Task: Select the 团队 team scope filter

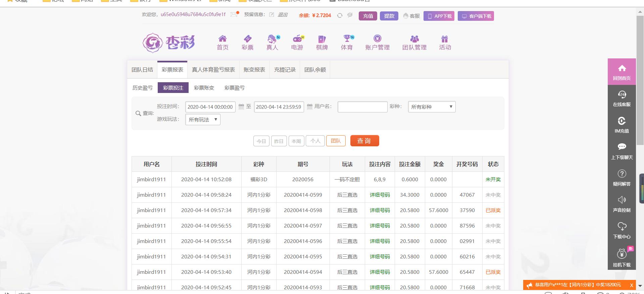Action: pos(336,141)
